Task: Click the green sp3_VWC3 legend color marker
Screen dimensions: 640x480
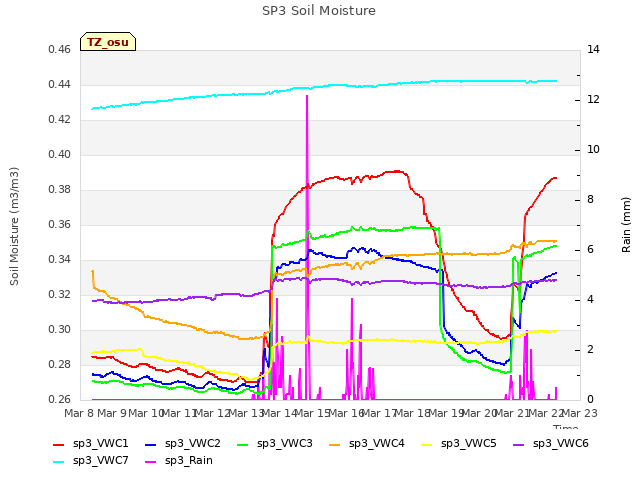Action: [x=243, y=445]
